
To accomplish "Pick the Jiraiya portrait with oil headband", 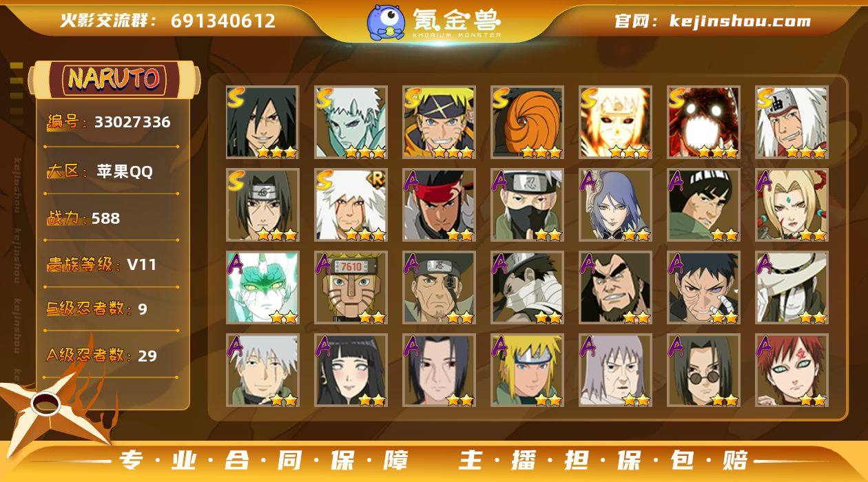I will coord(792,122).
